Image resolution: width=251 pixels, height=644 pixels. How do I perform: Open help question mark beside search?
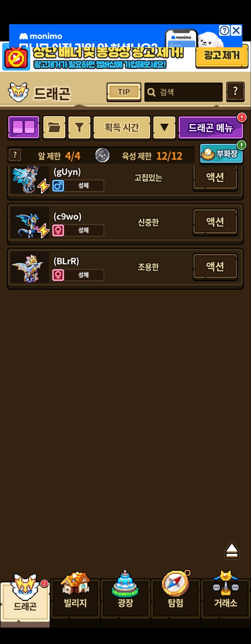(x=235, y=92)
